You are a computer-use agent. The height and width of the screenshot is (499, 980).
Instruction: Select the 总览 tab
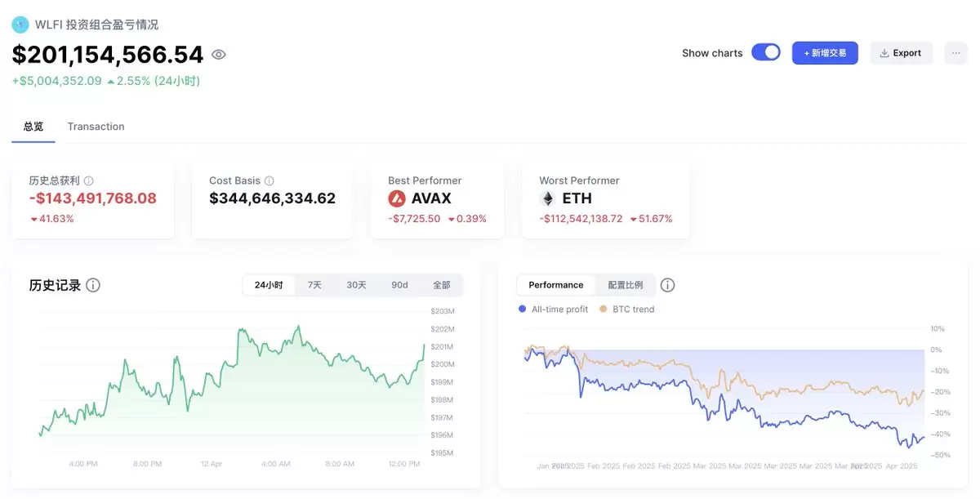click(x=33, y=127)
